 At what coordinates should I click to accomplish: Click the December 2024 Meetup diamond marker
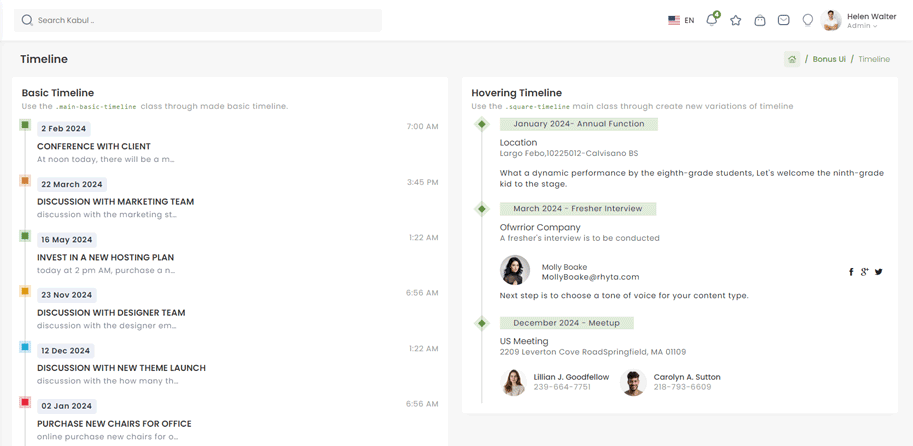482,323
